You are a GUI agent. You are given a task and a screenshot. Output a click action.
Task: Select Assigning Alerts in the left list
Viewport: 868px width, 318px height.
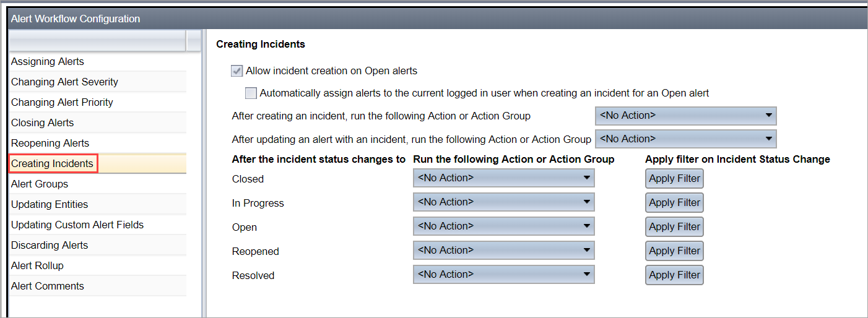pos(98,62)
